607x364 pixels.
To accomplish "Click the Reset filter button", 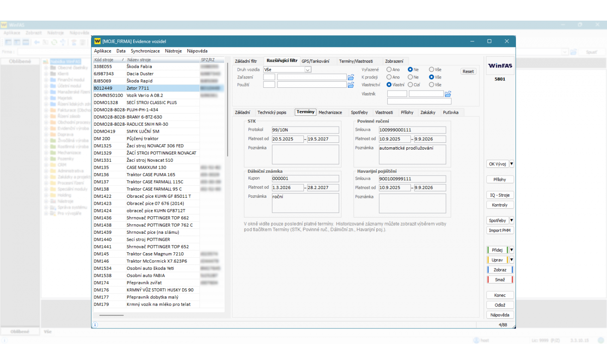I will coord(468,72).
